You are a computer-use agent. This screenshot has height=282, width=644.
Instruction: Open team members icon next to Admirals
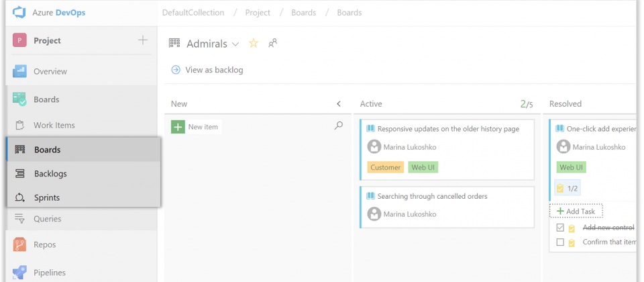(273, 43)
